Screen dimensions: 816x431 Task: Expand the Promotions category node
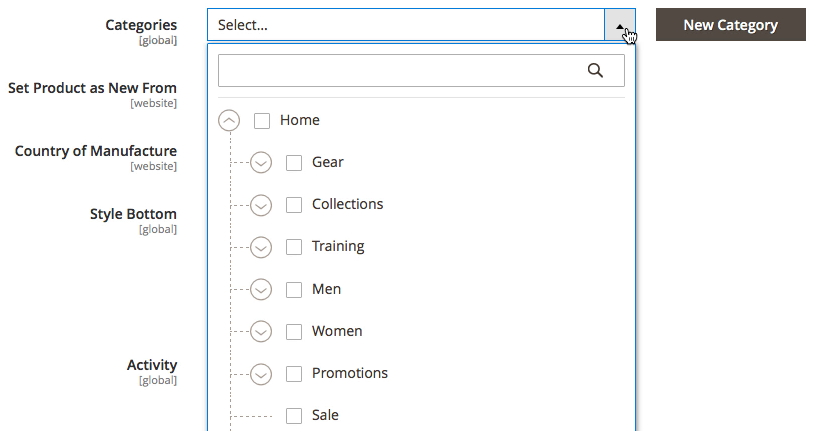(261, 374)
